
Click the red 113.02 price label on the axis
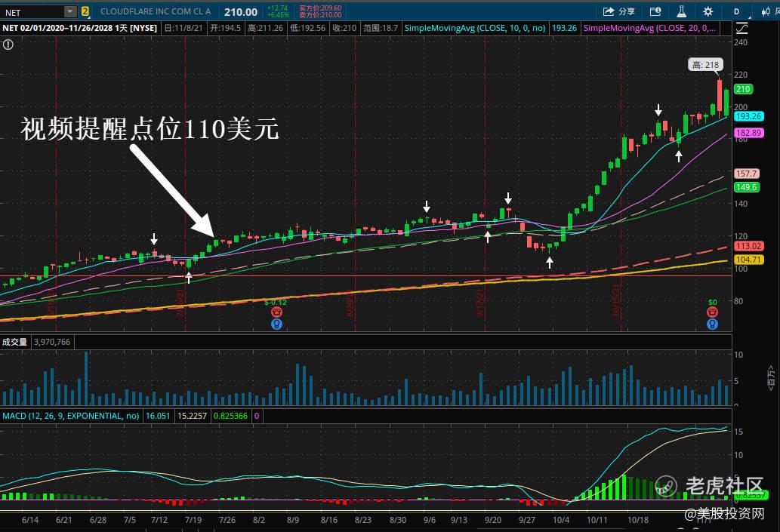coord(748,246)
